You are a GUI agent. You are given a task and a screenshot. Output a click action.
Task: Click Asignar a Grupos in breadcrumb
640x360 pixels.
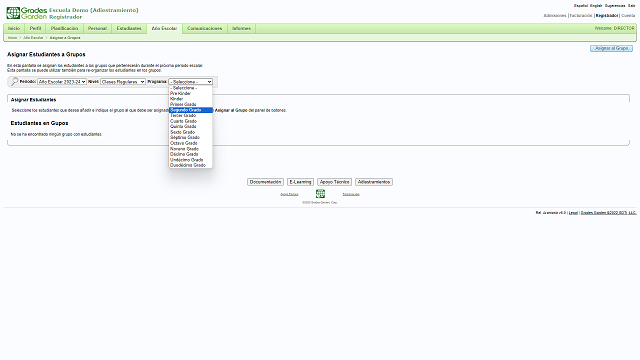(x=65, y=38)
